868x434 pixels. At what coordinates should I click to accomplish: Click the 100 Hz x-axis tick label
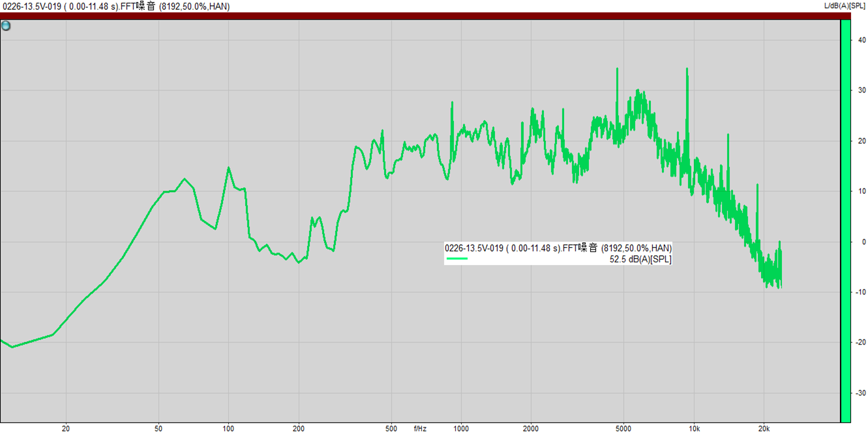pos(228,429)
